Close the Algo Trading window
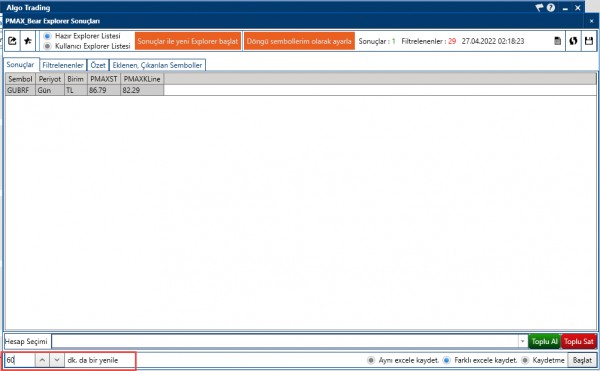This screenshot has width=600, height=371. [x=578, y=8]
